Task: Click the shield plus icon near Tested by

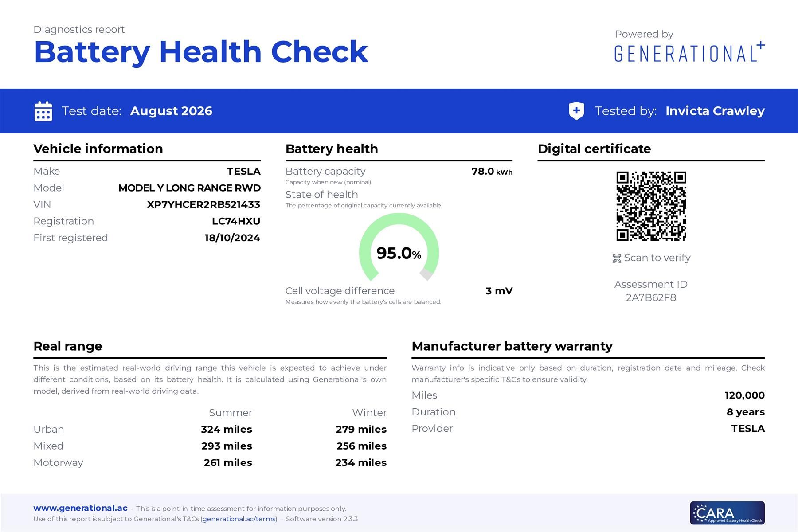Action: point(576,111)
